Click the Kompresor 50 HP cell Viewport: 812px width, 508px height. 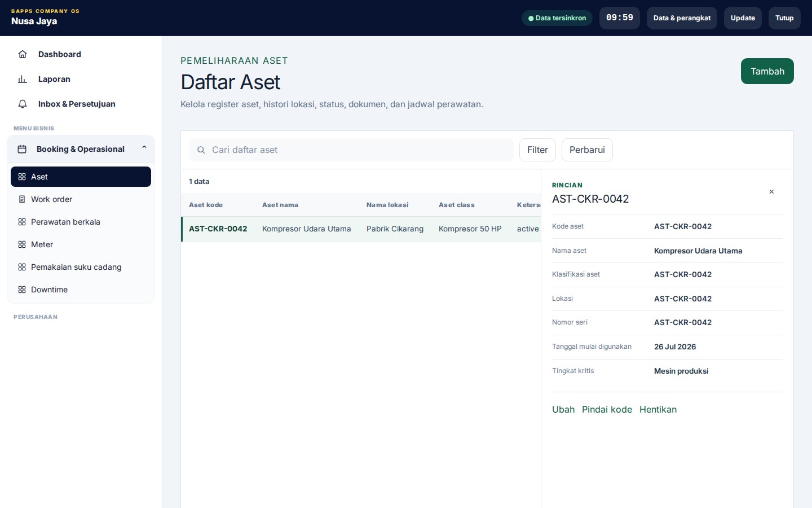470,229
